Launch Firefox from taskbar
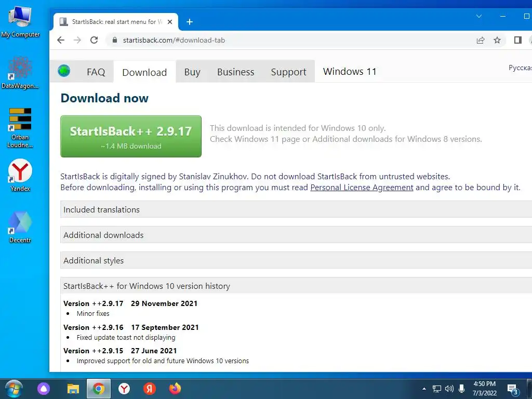The width and height of the screenshot is (532, 399). click(x=175, y=389)
